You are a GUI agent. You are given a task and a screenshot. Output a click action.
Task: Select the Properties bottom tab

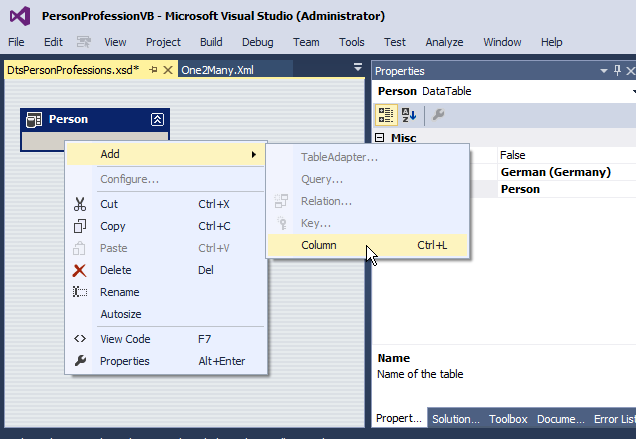pyautogui.click(x=399, y=418)
